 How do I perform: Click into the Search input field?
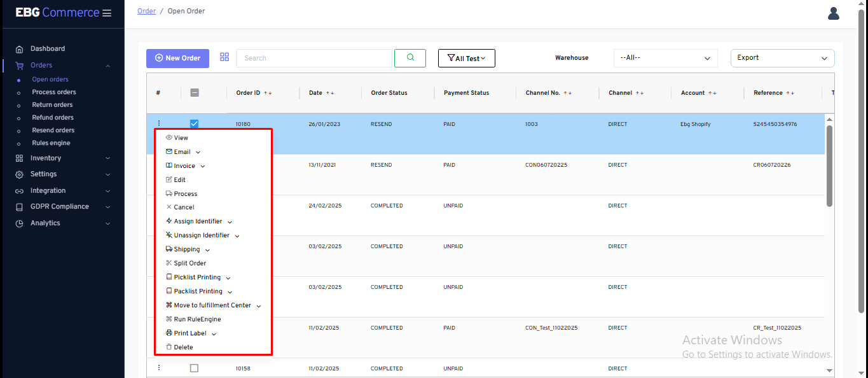pyautogui.click(x=313, y=58)
